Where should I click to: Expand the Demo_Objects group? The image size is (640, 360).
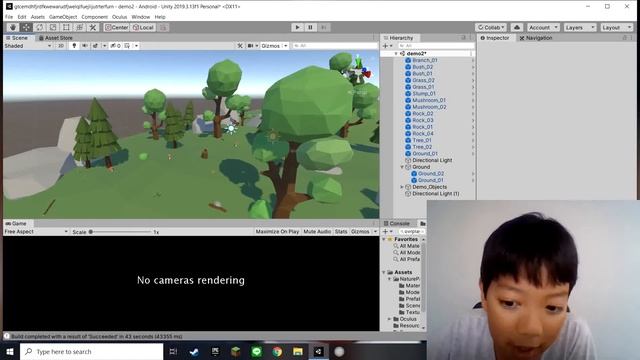402,187
